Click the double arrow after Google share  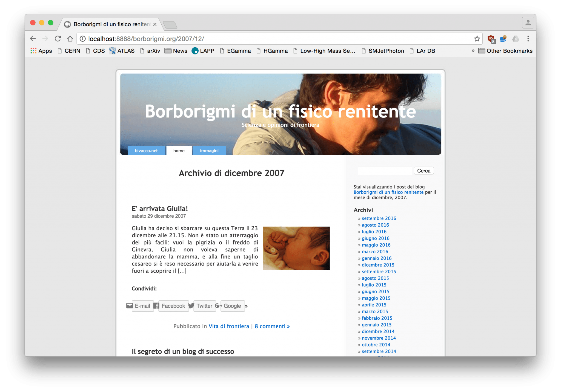[x=246, y=306]
